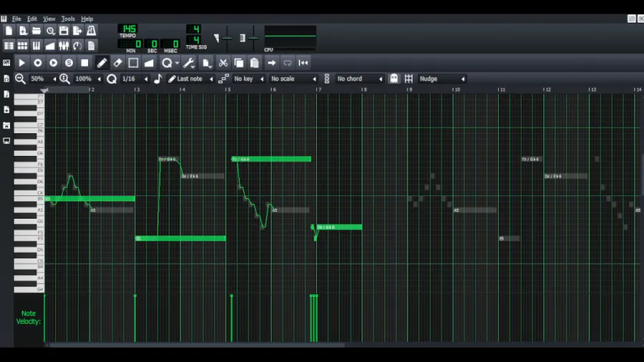This screenshot has width=644, height=362.
Task: Open recently opened projects icon
Action: point(50,31)
